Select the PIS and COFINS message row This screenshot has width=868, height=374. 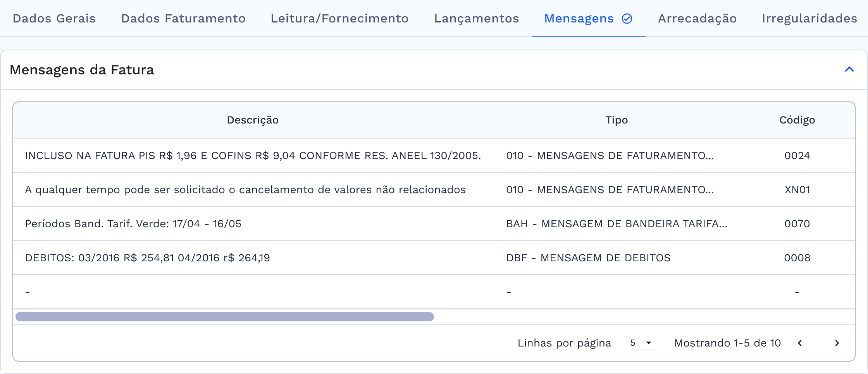tap(252, 156)
